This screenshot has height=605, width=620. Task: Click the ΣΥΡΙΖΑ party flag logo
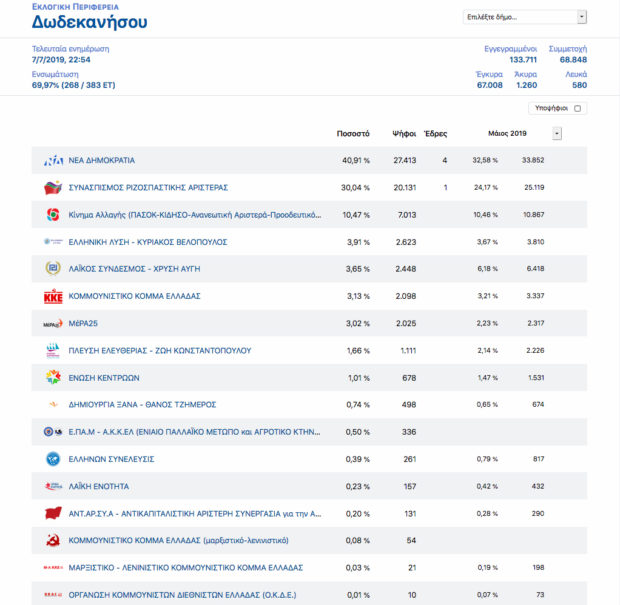point(53,187)
